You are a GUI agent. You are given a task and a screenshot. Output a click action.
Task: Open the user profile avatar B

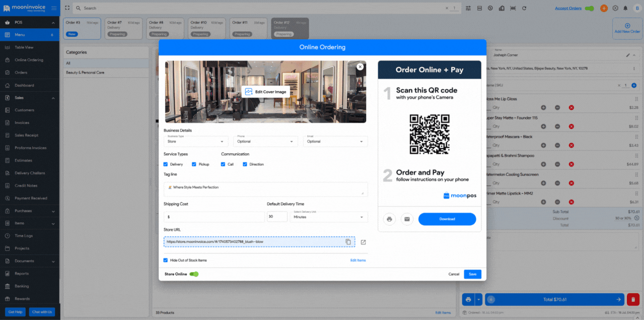637,8
